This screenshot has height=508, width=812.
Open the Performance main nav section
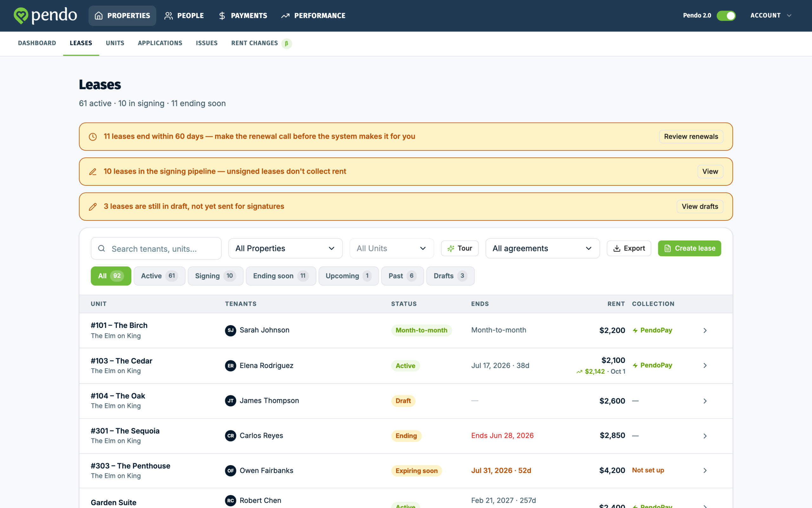[x=313, y=16]
